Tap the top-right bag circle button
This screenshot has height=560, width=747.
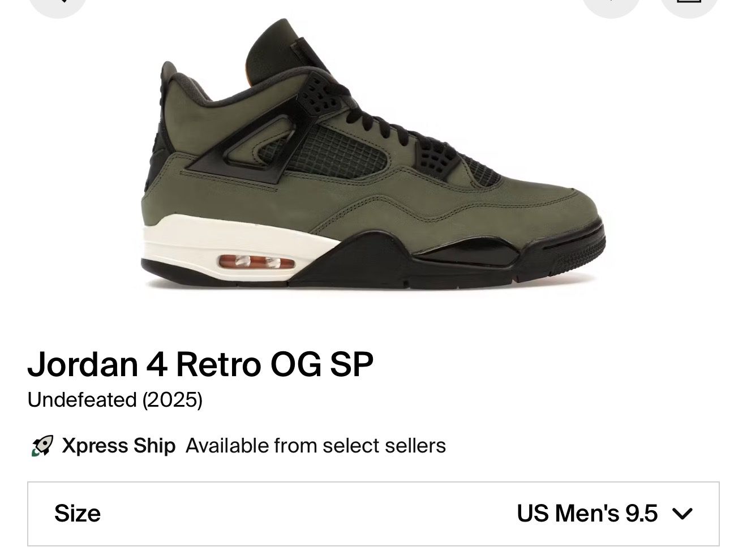coord(689,5)
